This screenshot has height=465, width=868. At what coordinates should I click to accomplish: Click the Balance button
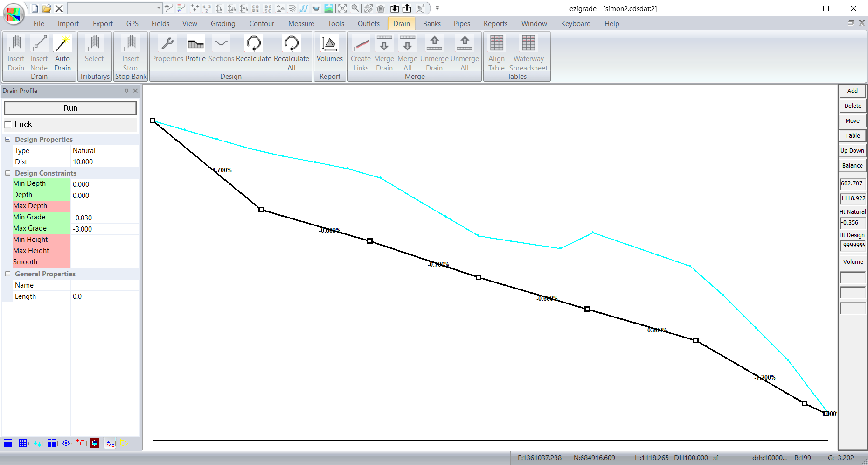click(x=852, y=166)
